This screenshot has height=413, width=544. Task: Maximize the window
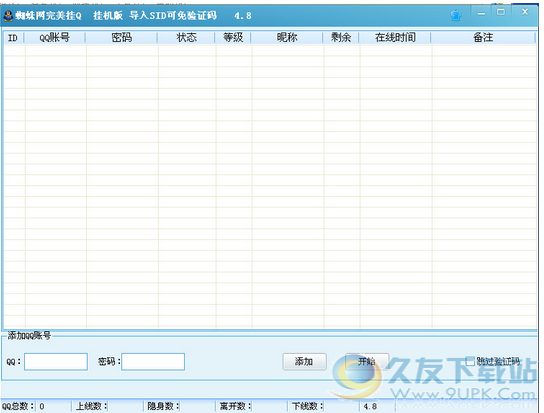[501, 12]
